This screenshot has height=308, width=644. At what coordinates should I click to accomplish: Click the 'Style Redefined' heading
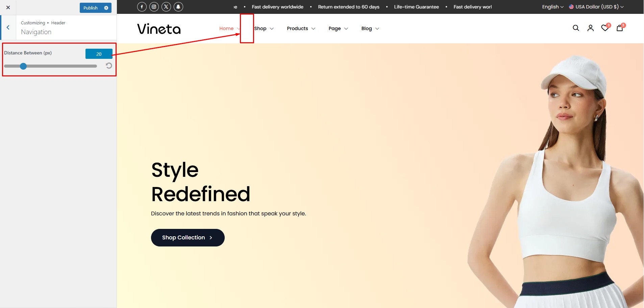point(201,182)
